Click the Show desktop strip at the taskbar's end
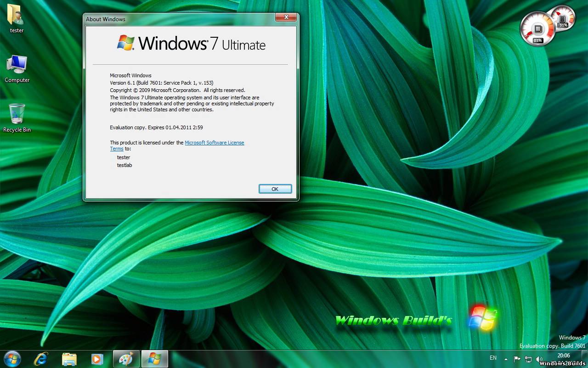The width and height of the screenshot is (588, 368). point(585,359)
